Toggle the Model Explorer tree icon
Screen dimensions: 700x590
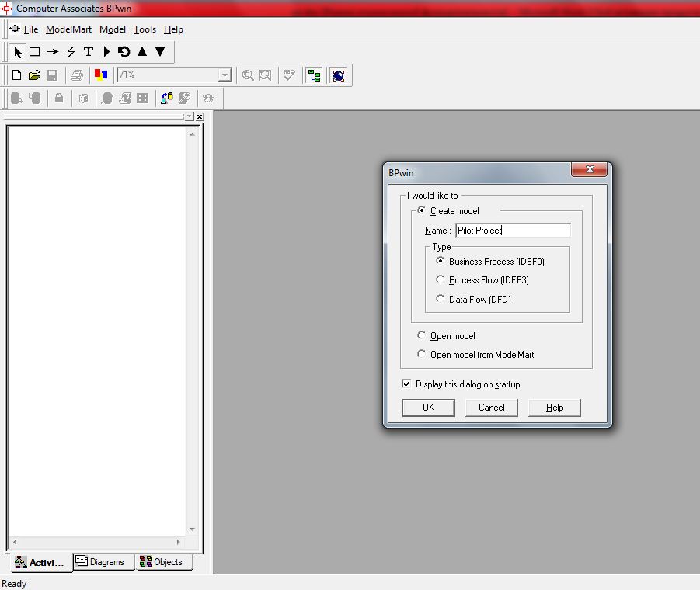click(x=315, y=75)
